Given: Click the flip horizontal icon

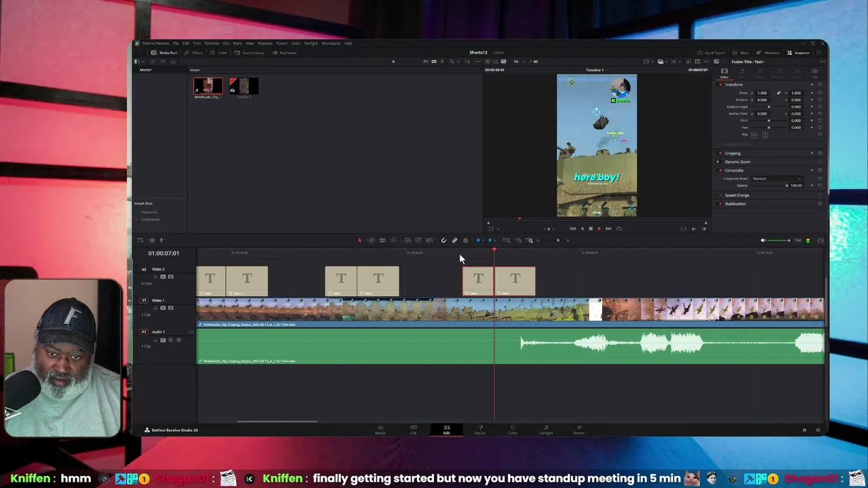Looking at the screenshot, I should 754,135.
